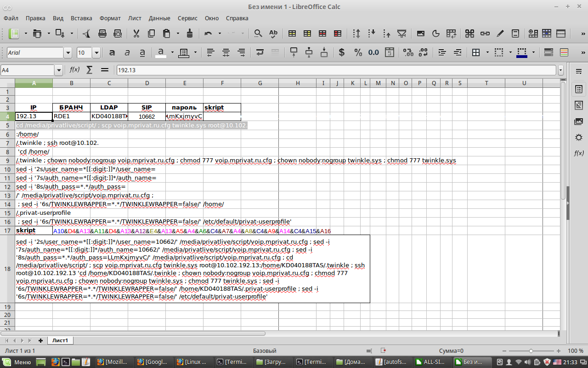Toggle bold text formatting
Viewport: 588px width, 368px height.
point(112,52)
